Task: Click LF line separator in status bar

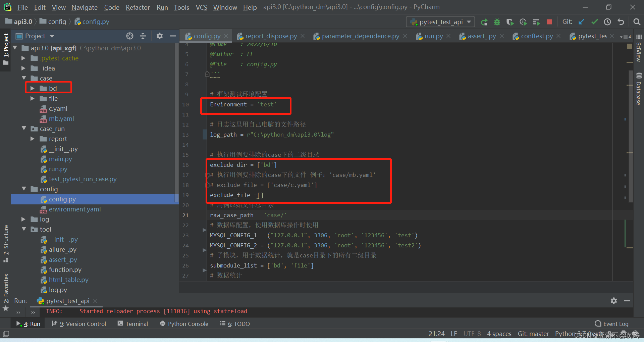Action: pyautogui.click(x=454, y=334)
